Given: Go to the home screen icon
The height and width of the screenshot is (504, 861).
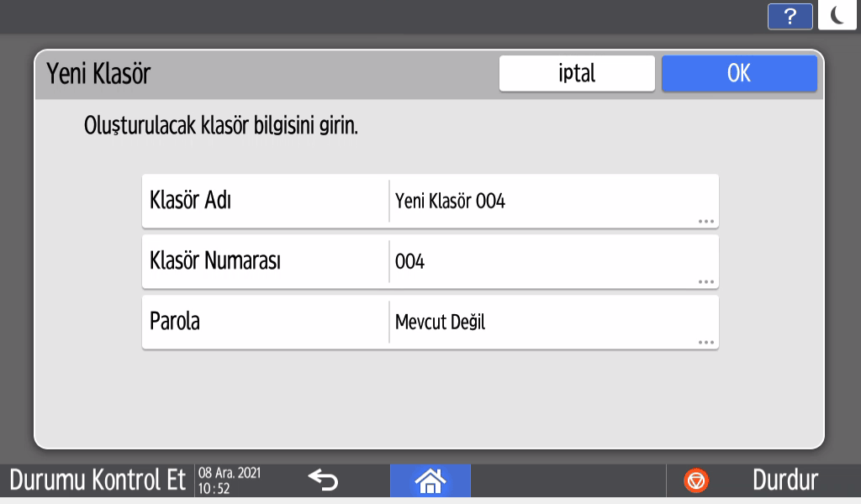Looking at the screenshot, I should coord(430,480).
